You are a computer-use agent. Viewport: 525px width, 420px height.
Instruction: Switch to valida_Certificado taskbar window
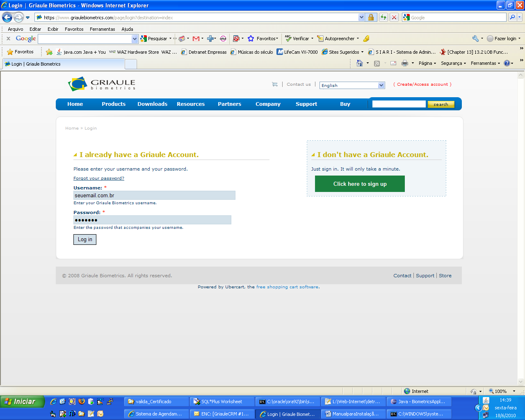(x=157, y=402)
